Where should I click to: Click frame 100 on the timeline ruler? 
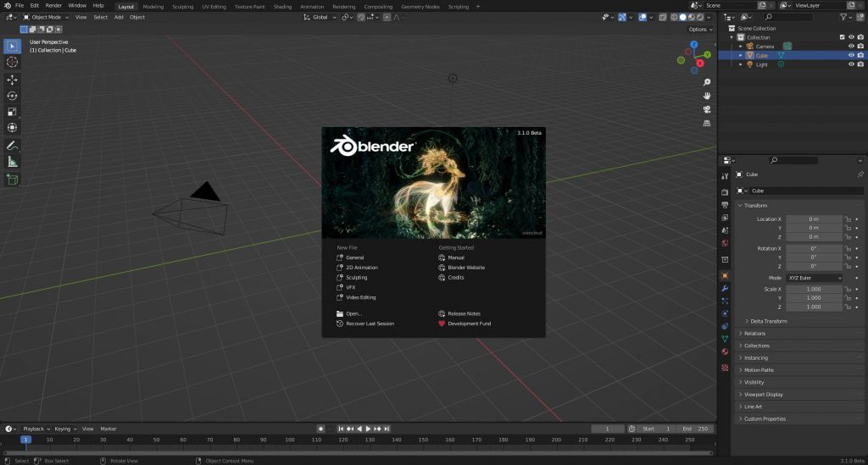pos(290,440)
